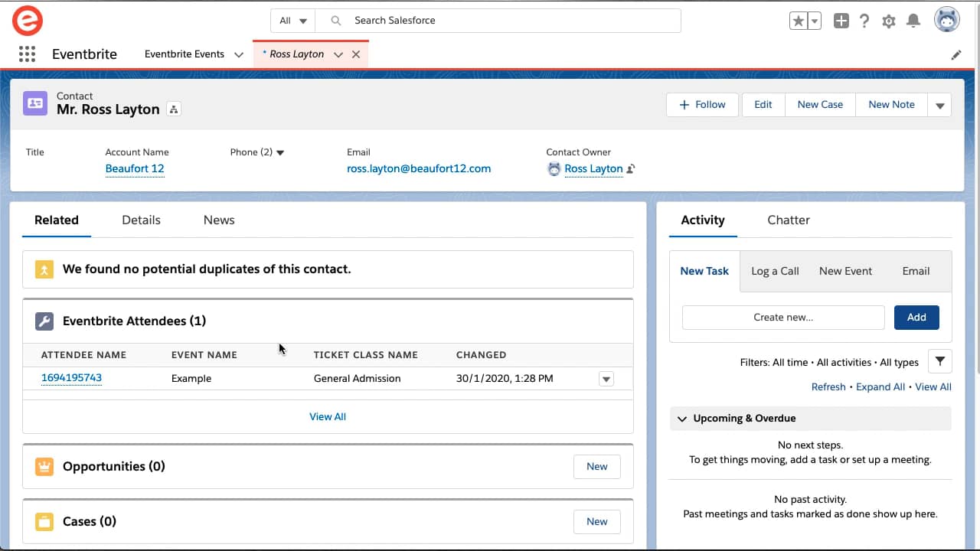Click the New Note button
The image size is (980, 551).
click(891, 105)
